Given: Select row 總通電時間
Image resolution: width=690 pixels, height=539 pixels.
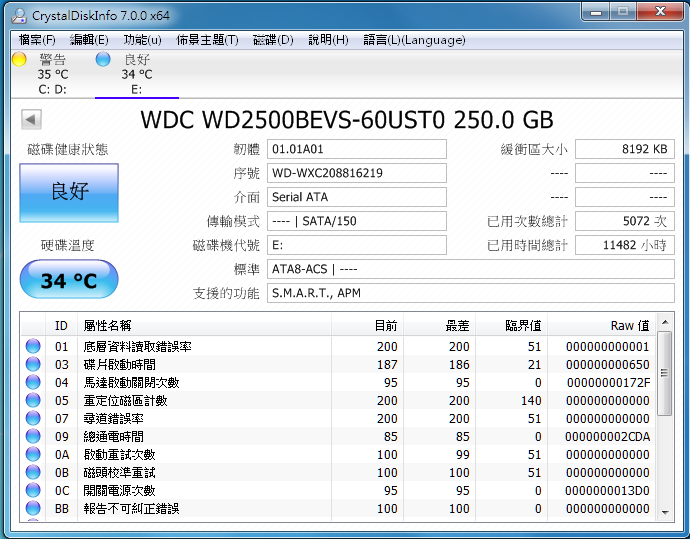Looking at the screenshot, I should pos(339,436).
